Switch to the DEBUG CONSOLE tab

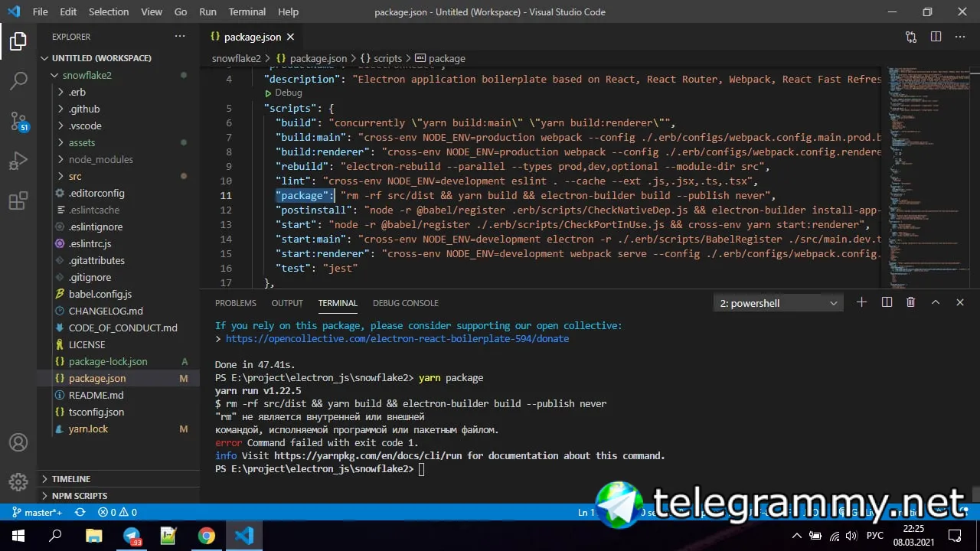(406, 303)
